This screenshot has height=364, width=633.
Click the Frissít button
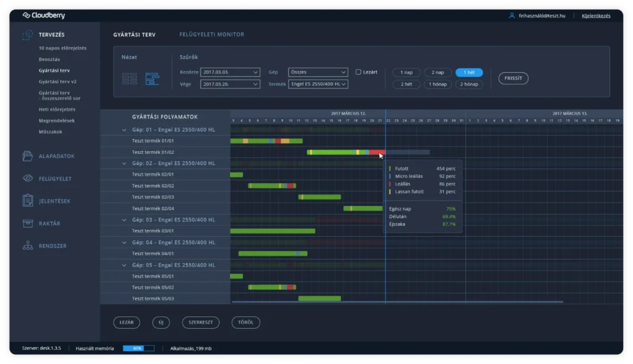[x=513, y=78]
